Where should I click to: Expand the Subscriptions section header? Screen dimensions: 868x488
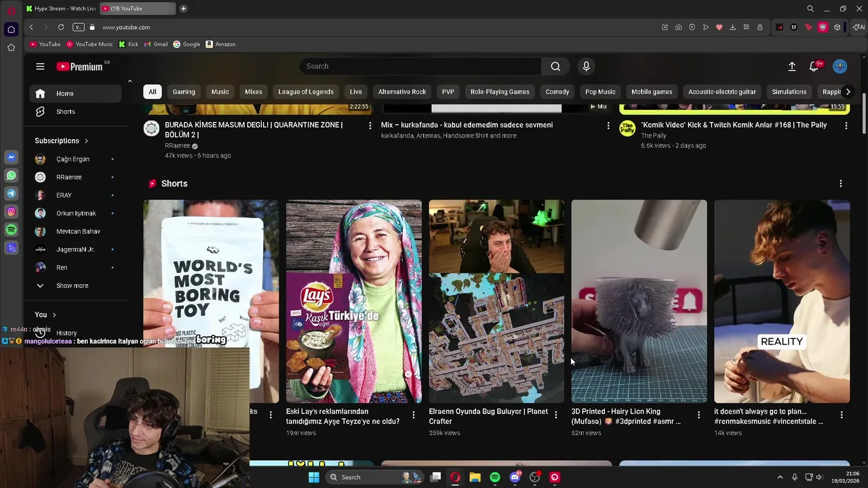(x=62, y=141)
